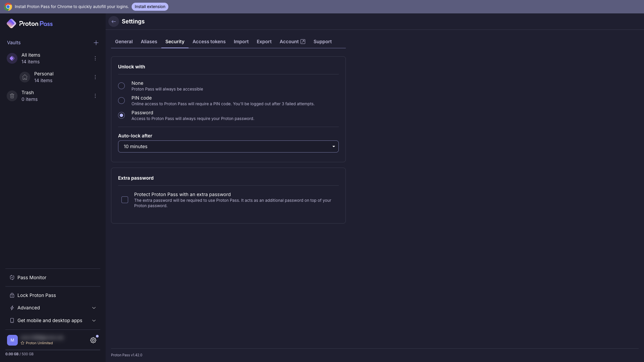Screen dimensions: 644x362
Task: Expand the Advanced section chevron
Action: click(94, 308)
